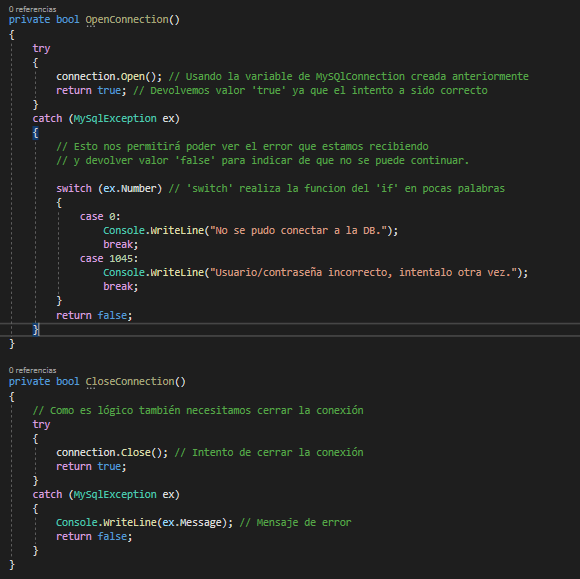The height and width of the screenshot is (579, 580).
Task: Click 'bool' keyword in CloseConnection declaration
Action: [x=68, y=381]
